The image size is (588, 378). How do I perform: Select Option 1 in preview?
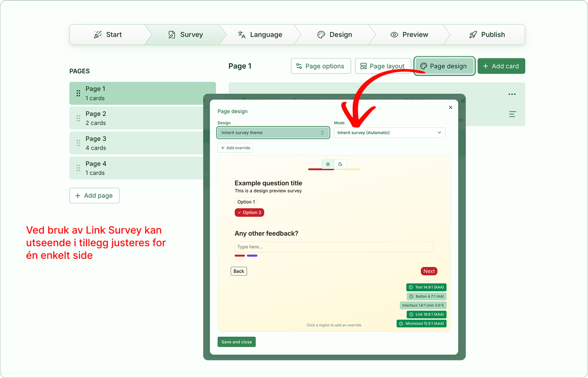pos(246,202)
